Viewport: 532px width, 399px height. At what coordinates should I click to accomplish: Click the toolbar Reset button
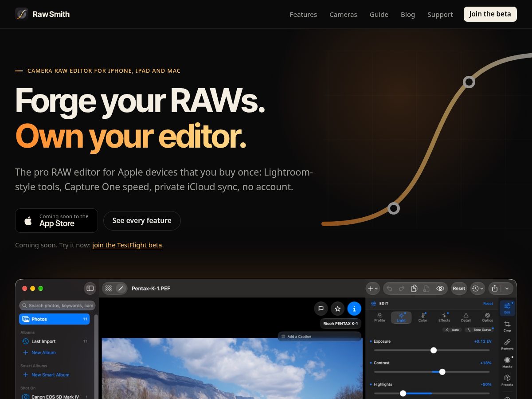(459, 289)
